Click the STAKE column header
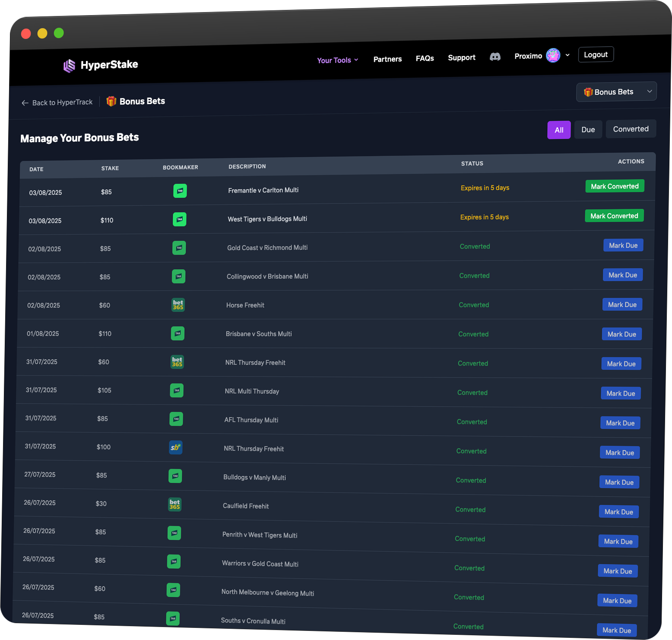The height and width of the screenshot is (640, 672). pos(110,168)
